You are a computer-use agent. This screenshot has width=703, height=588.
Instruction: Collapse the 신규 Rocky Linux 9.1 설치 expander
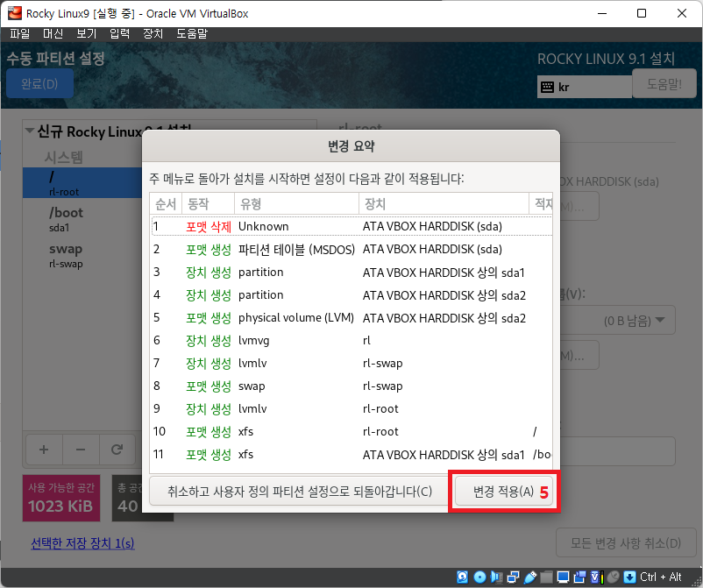point(30,131)
